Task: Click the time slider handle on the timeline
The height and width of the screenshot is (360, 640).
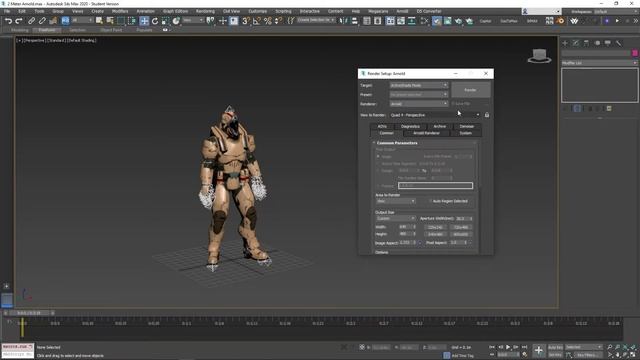Action: [29, 313]
